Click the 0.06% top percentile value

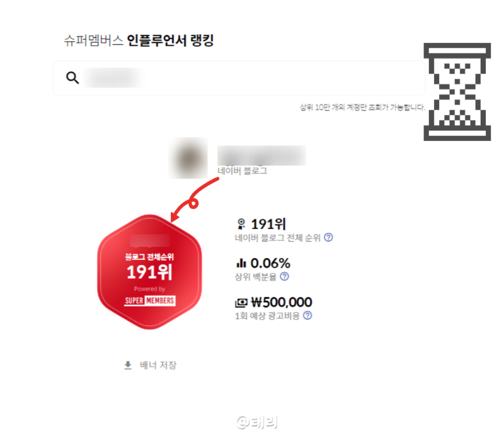click(x=270, y=263)
